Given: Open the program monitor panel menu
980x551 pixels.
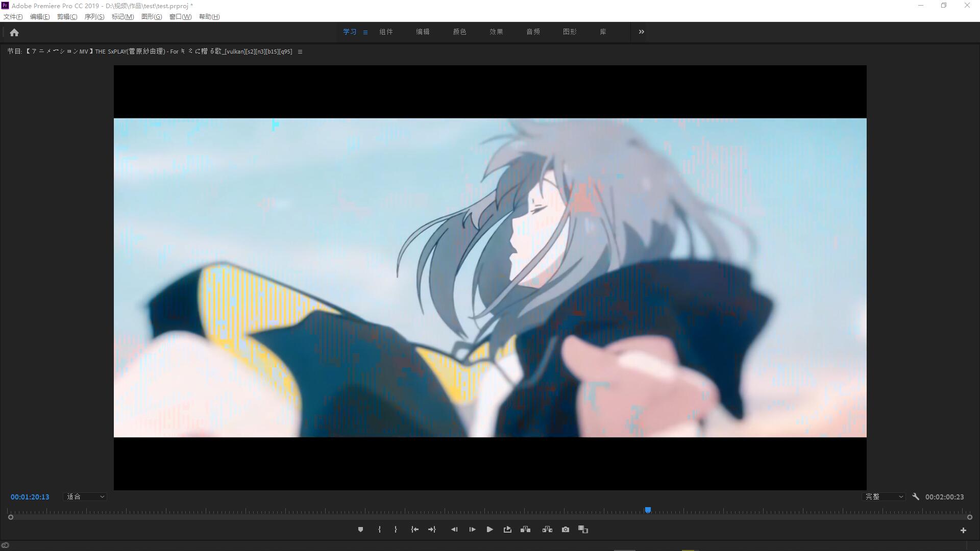Looking at the screenshot, I should [300, 51].
